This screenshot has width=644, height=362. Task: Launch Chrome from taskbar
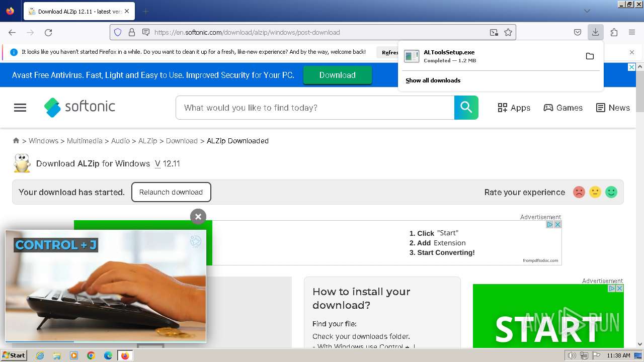point(91,355)
